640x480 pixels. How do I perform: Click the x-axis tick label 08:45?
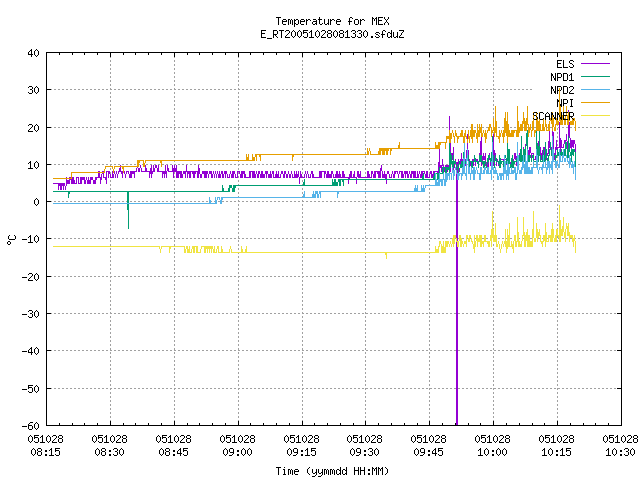point(174,452)
